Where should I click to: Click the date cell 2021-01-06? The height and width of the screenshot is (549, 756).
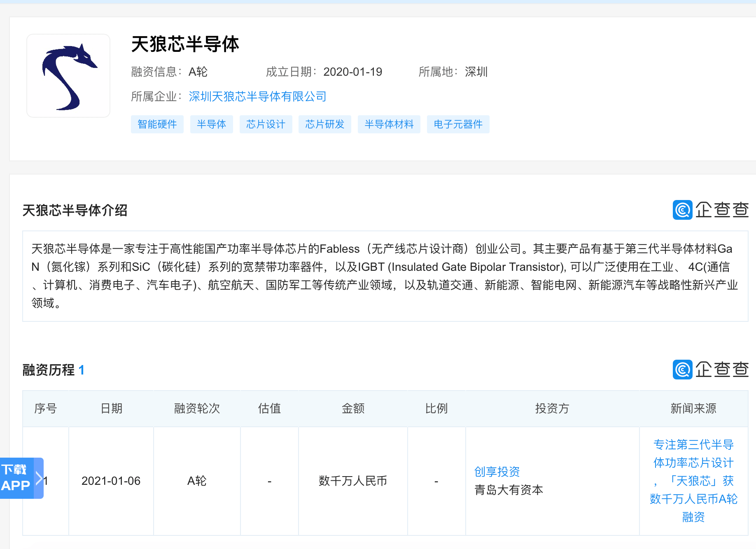(111, 481)
